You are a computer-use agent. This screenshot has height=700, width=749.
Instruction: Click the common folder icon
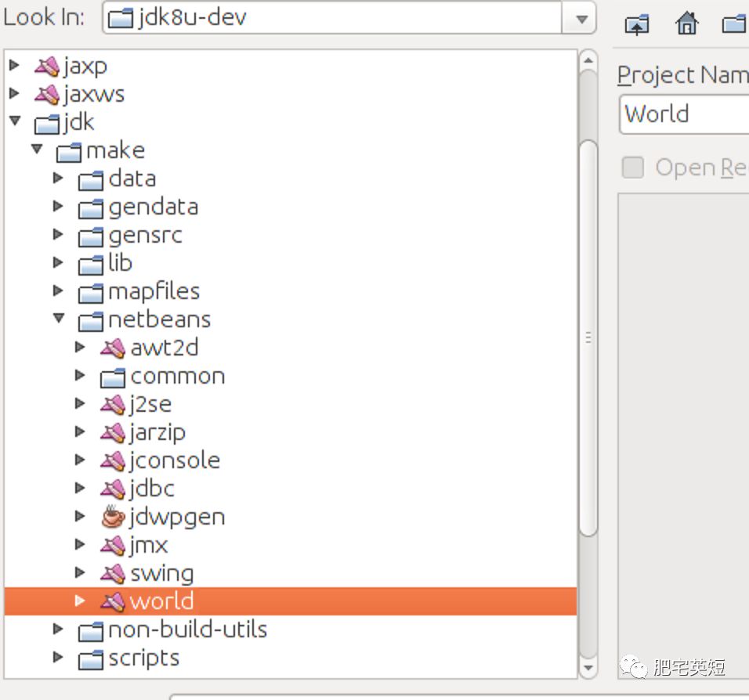[x=113, y=377]
